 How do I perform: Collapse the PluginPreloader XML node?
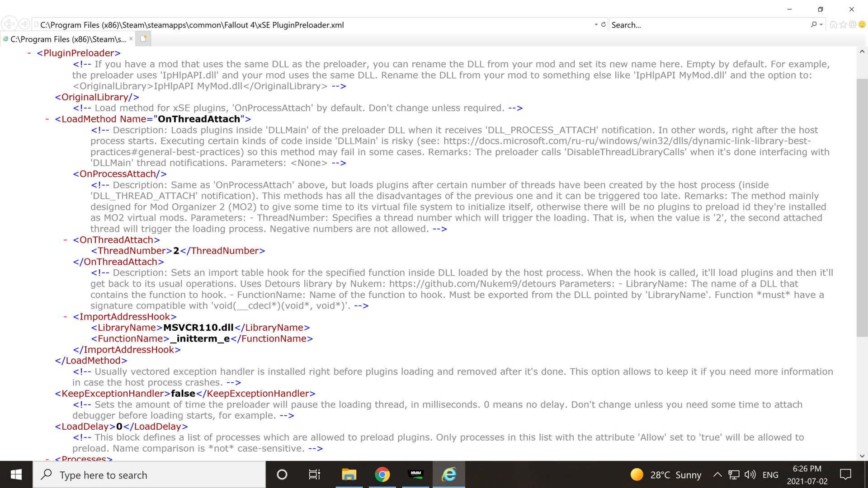(x=29, y=53)
